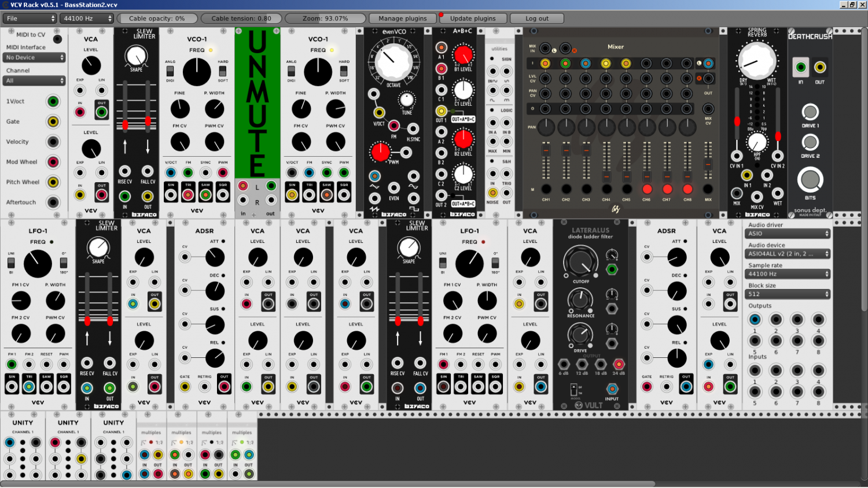Click the evenVCO Tune knob
868x488 pixels.
(407, 100)
